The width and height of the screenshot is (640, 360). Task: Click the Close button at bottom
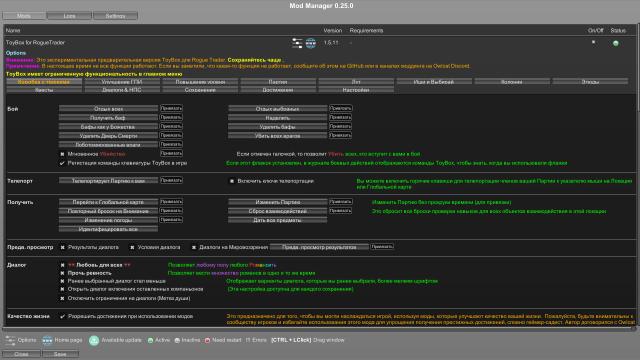21,354
